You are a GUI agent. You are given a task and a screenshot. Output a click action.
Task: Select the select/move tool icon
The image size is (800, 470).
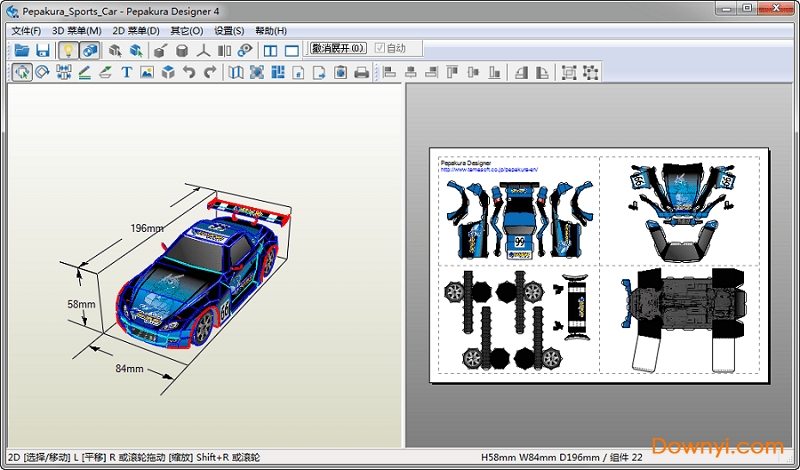(x=21, y=72)
